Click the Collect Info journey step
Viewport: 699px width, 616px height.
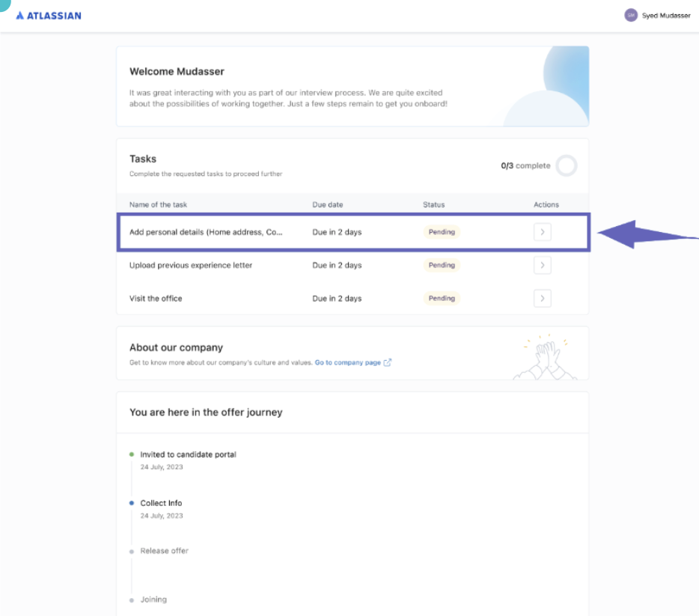coord(161,503)
